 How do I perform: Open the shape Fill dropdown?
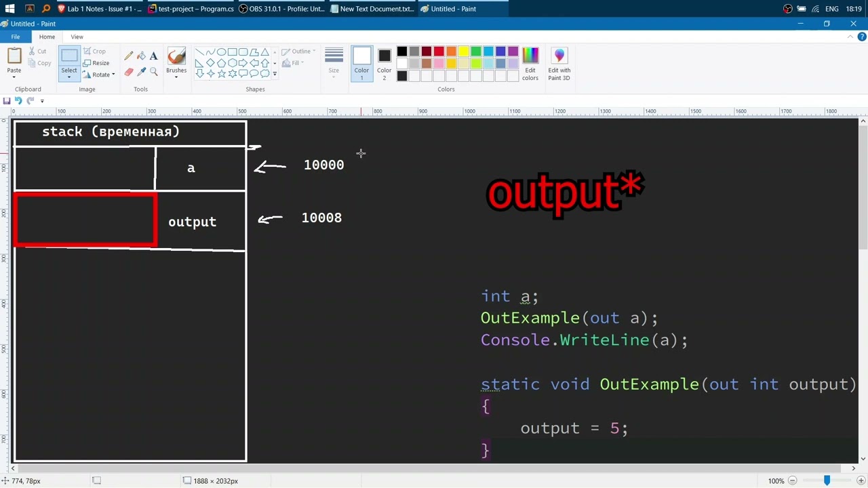click(293, 63)
